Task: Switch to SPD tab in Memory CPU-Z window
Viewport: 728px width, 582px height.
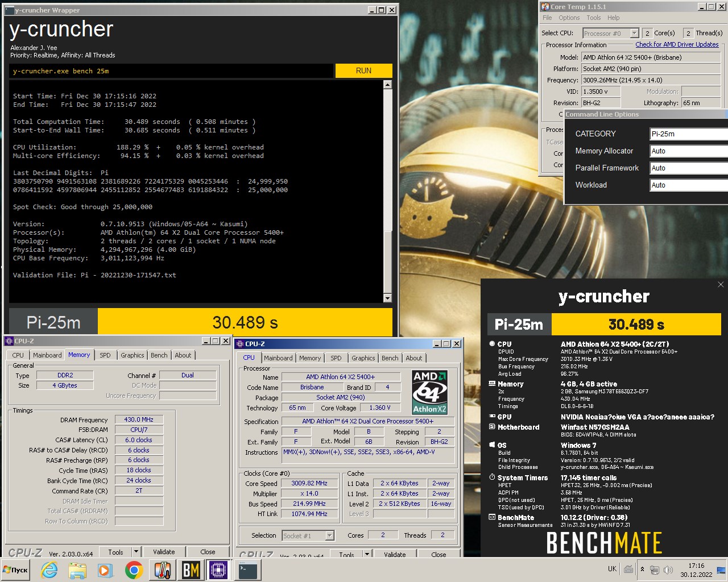Action: coord(105,355)
